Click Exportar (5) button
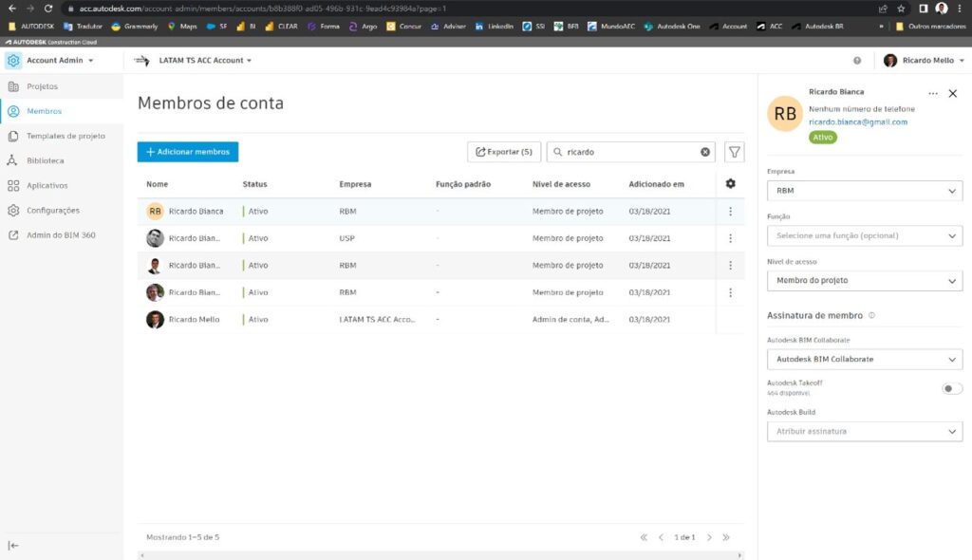The height and width of the screenshot is (560, 972). point(504,152)
